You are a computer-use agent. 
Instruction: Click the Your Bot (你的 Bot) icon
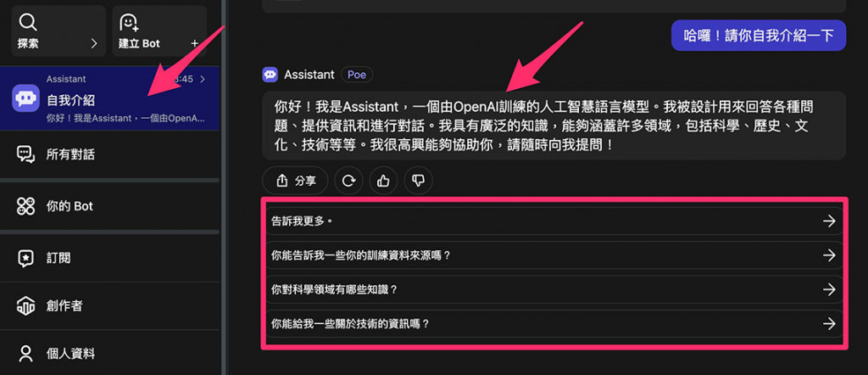click(x=26, y=206)
